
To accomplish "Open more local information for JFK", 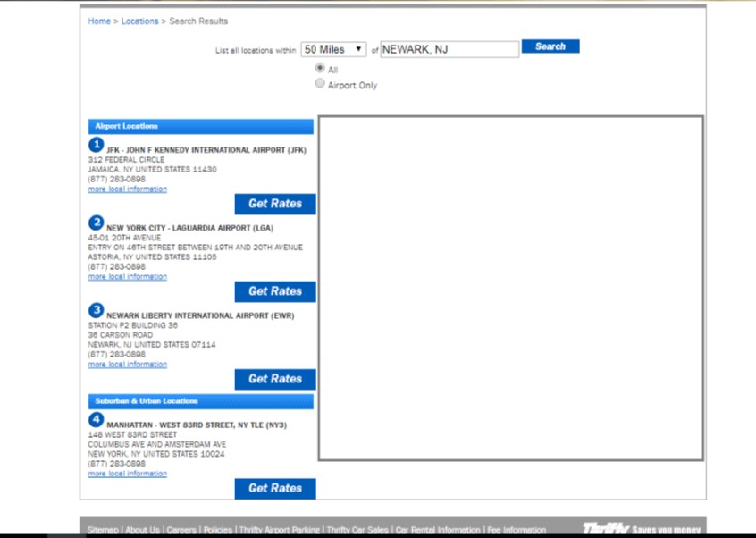I will pyautogui.click(x=127, y=189).
